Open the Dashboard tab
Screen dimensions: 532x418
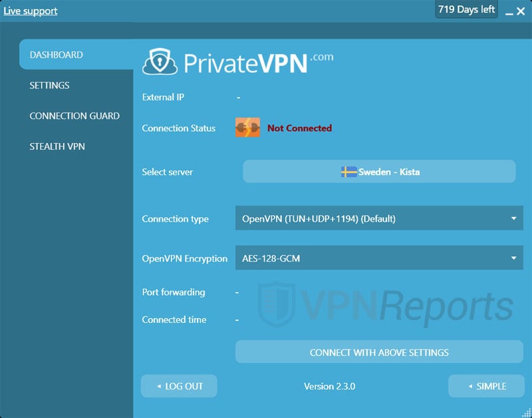[x=57, y=55]
